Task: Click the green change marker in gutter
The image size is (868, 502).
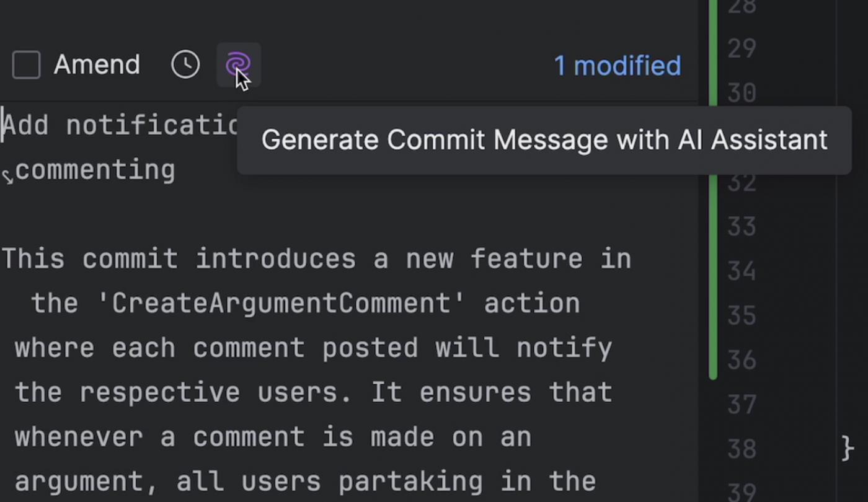Action: coord(713,189)
